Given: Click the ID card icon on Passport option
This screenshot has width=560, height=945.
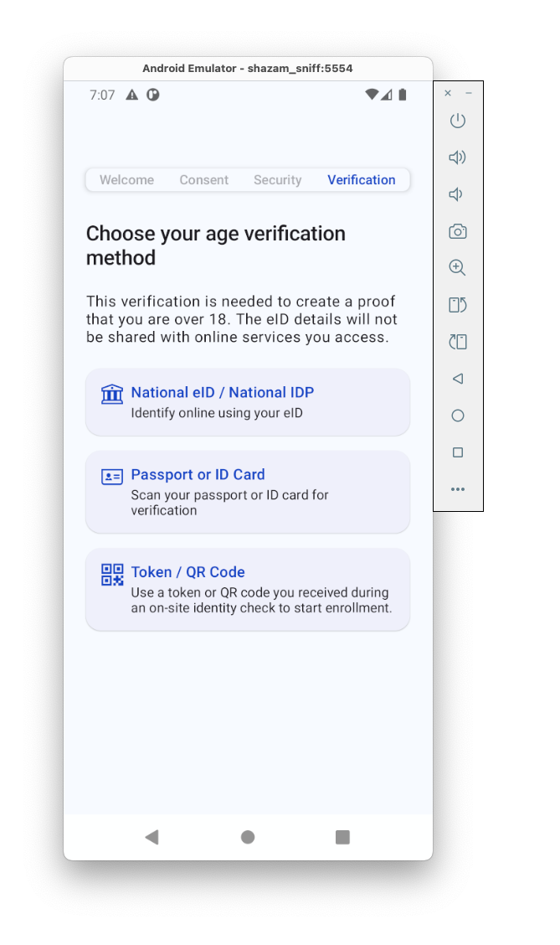Looking at the screenshot, I should [x=111, y=476].
